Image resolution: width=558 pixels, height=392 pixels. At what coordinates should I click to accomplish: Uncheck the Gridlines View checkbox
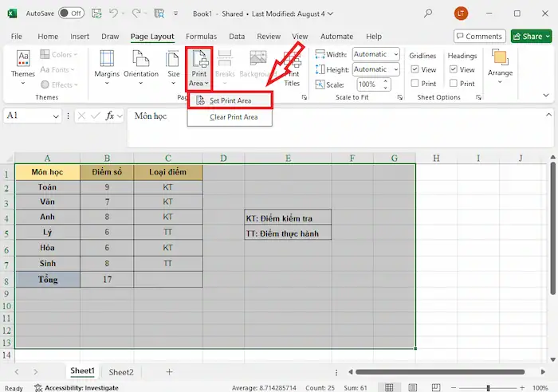click(415, 70)
